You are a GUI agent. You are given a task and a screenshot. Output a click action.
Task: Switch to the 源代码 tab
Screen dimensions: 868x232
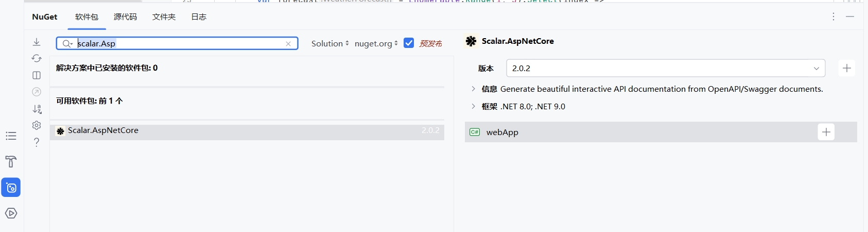click(125, 17)
